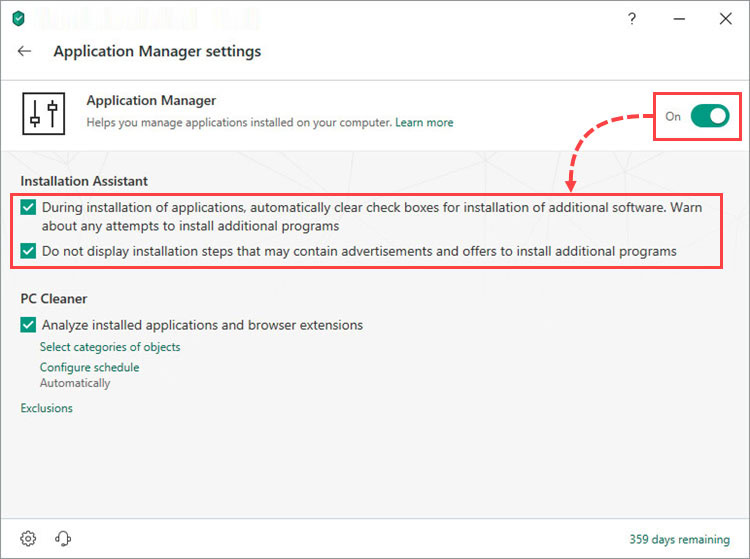Screen dimensions: 750x559
Task: Click the 359 days remaining link
Action: click(680, 539)
